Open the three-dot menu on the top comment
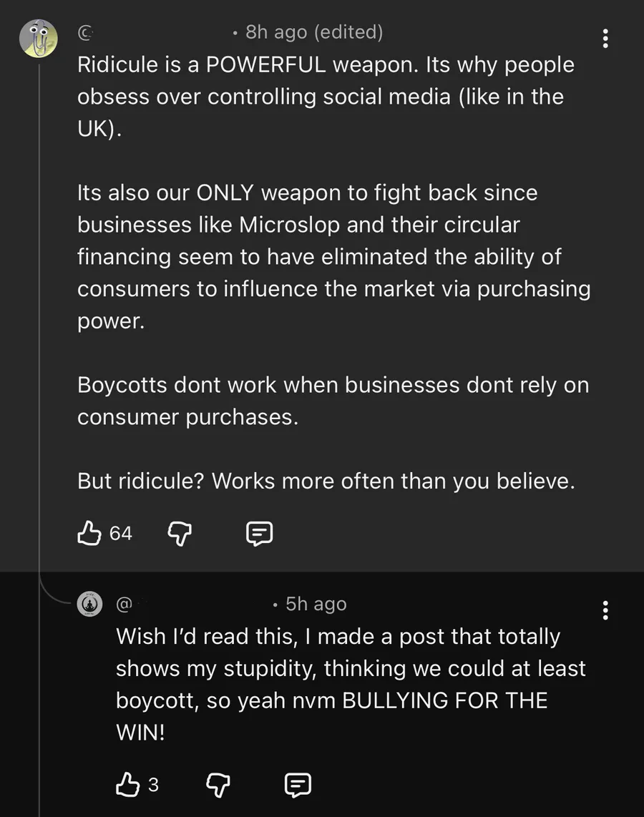This screenshot has height=817, width=644. (606, 39)
